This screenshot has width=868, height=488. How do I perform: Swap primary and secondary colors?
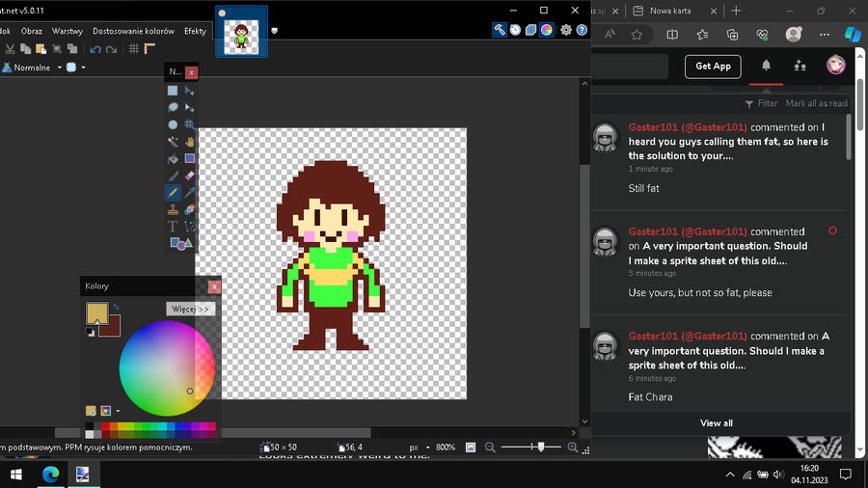tap(117, 307)
